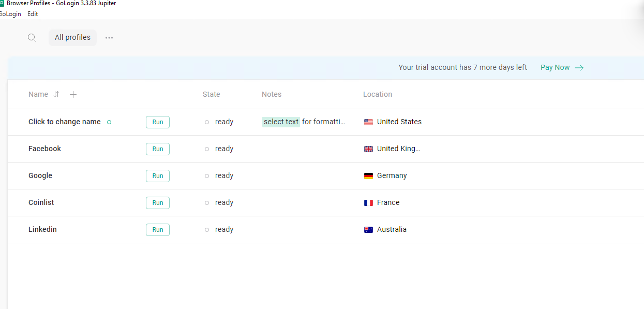The height and width of the screenshot is (309, 644).
Task: Select the Linkedin profile name
Action: tap(42, 229)
